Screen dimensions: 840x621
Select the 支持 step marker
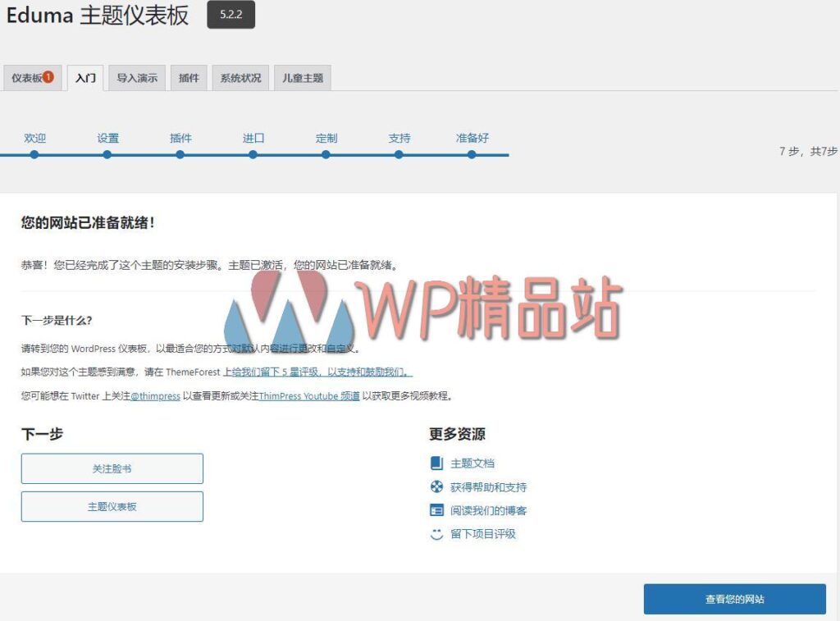coord(399,153)
